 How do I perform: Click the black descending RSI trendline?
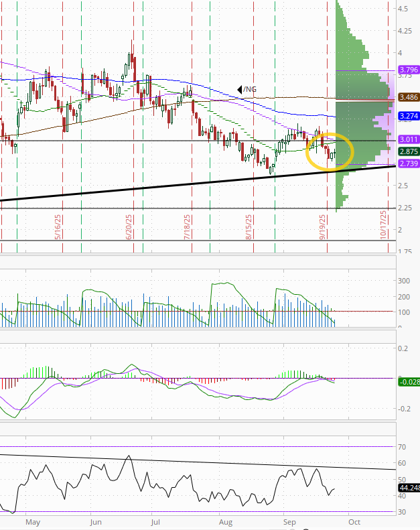[198, 462]
